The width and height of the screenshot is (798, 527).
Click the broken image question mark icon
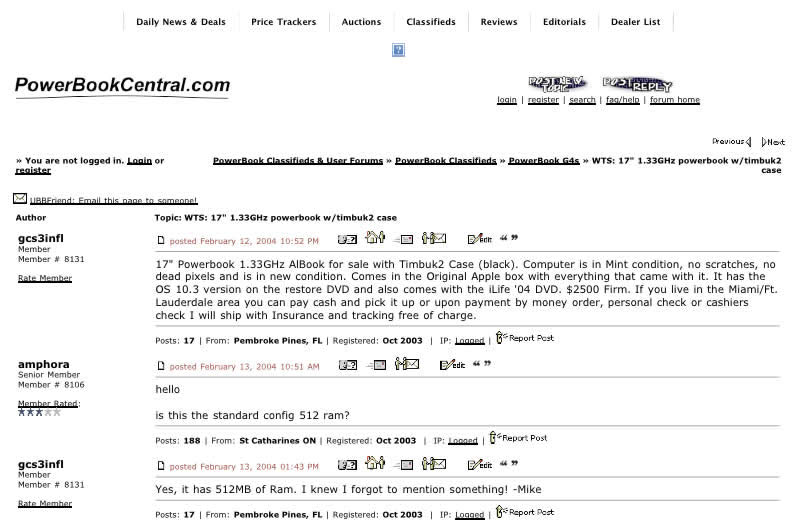pyautogui.click(x=398, y=50)
